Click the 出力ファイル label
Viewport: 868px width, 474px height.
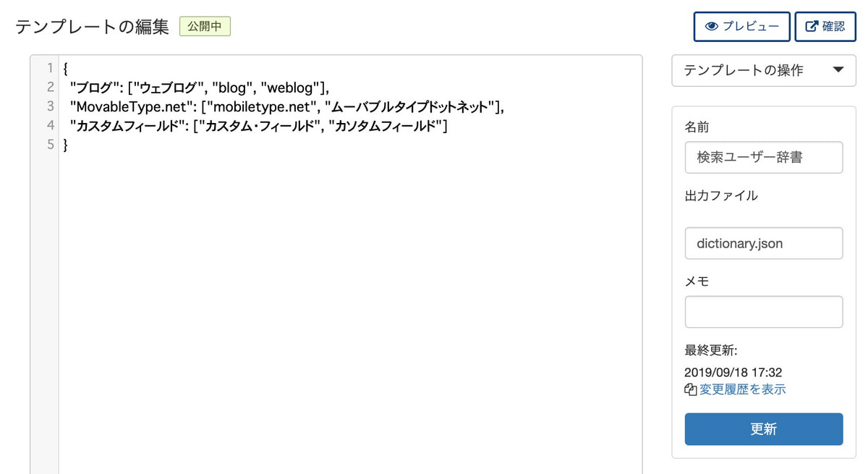coord(721,195)
